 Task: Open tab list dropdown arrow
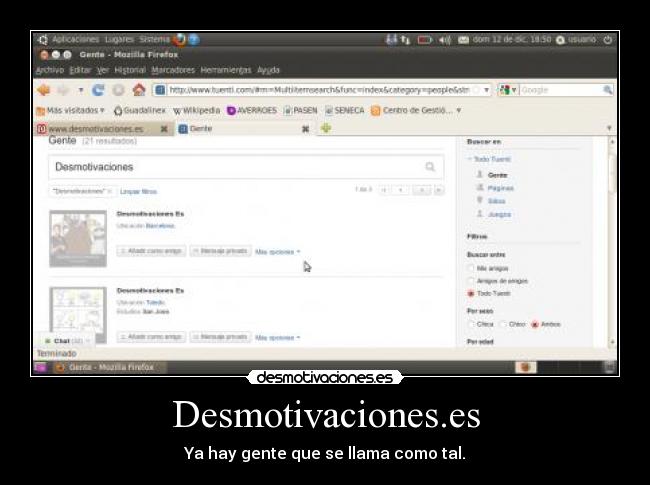609,128
